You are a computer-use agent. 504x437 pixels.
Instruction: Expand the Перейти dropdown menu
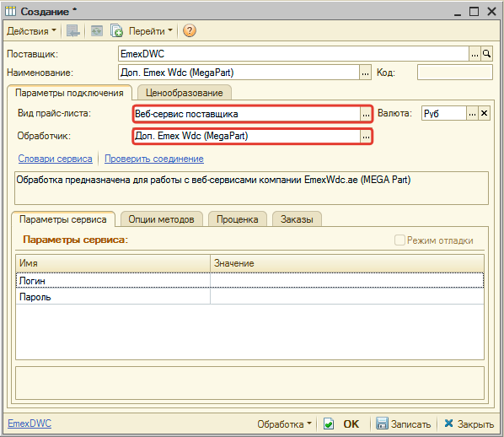[x=150, y=31]
